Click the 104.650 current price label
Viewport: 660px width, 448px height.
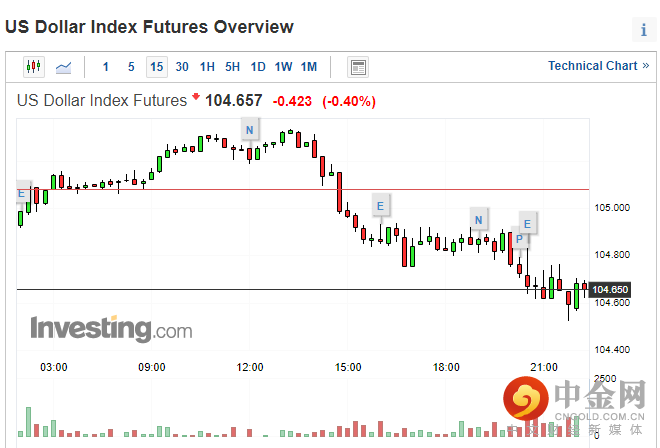pyautogui.click(x=609, y=290)
